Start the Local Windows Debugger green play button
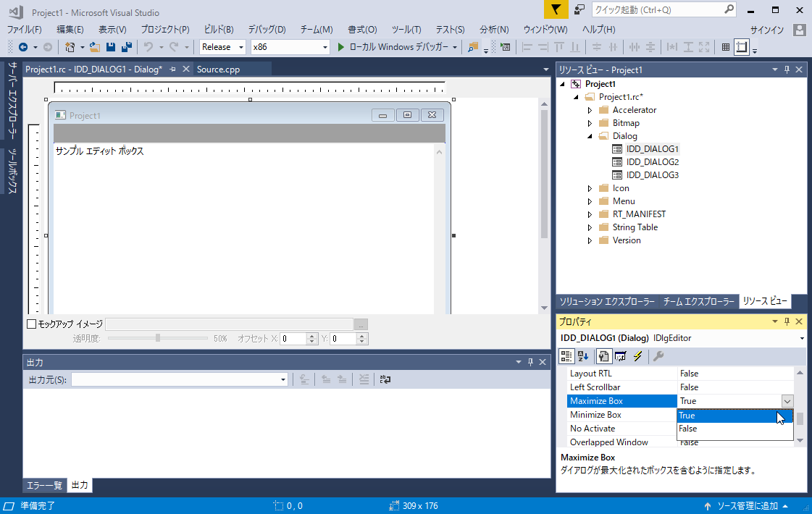 coord(340,47)
